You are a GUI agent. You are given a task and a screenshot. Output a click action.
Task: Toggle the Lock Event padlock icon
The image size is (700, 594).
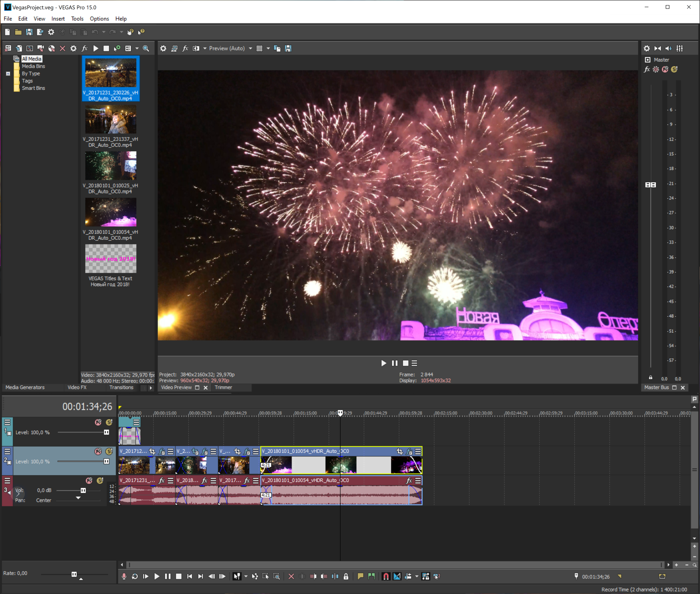point(346,577)
